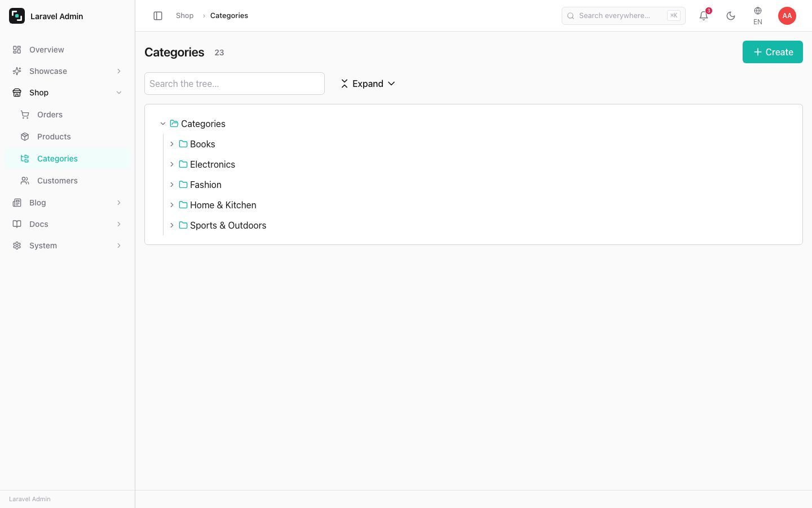Screen dimensions: 812x508
Task: Focus the Search the tree input
Action: (235, 84)
